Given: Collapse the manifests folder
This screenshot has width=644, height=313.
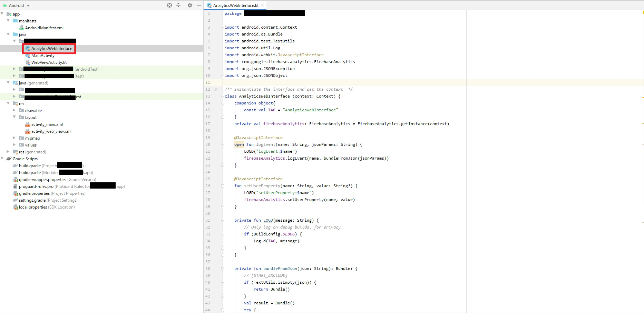Looking at the screenshot, I should click(8, 21).
